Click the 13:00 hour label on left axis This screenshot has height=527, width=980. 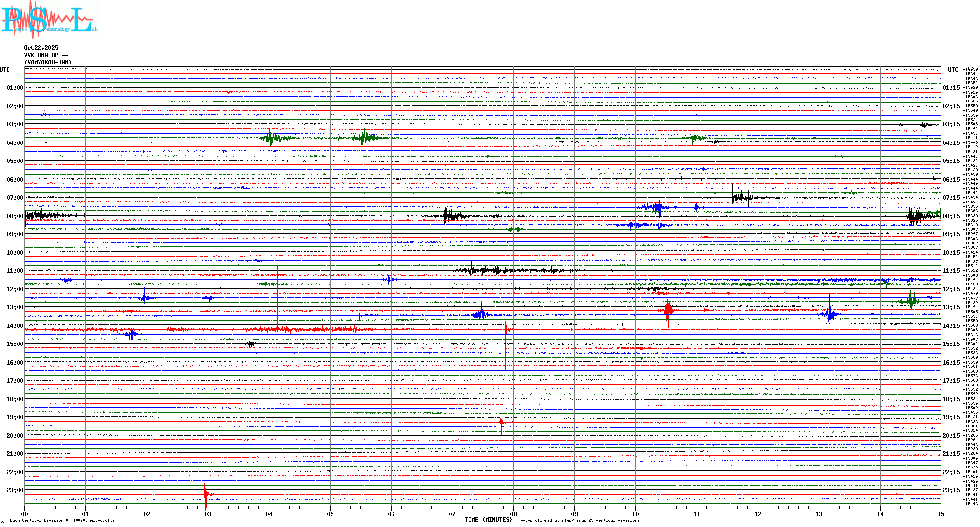pos(15,307)
